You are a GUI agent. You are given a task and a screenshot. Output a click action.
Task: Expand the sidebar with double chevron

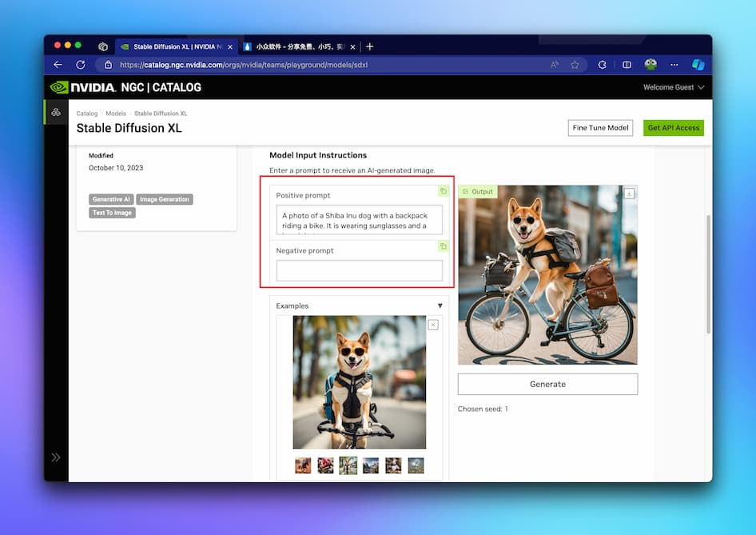point(56,457)
